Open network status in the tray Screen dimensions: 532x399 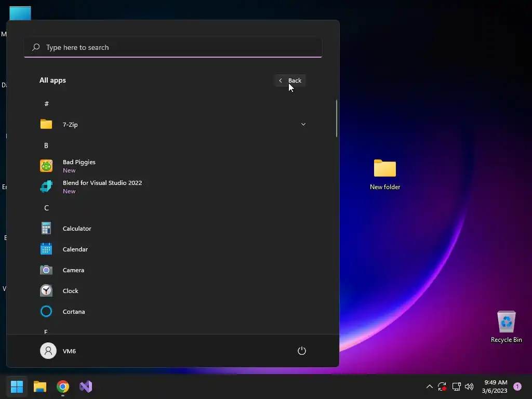456,387
